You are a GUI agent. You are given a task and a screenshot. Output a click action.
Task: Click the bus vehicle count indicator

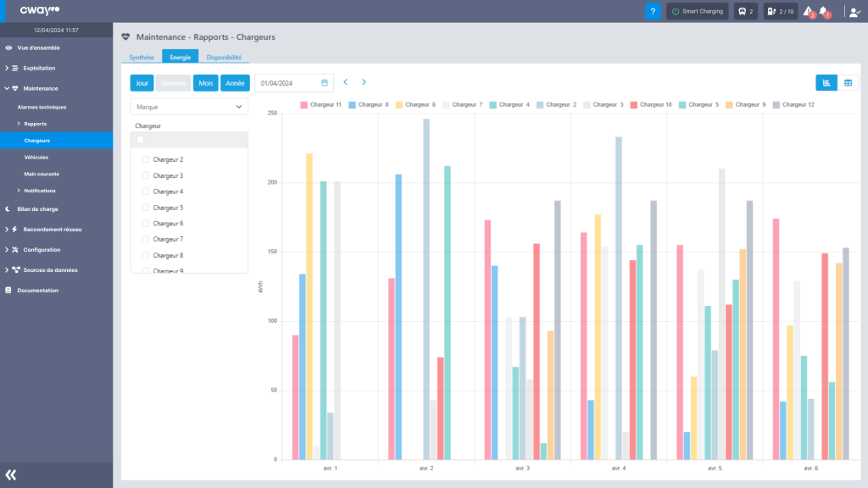pos(745,11)
